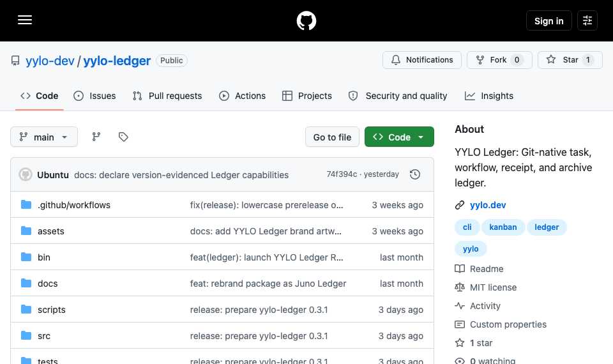Click the Custom properties note icon

tap(460, 324)
